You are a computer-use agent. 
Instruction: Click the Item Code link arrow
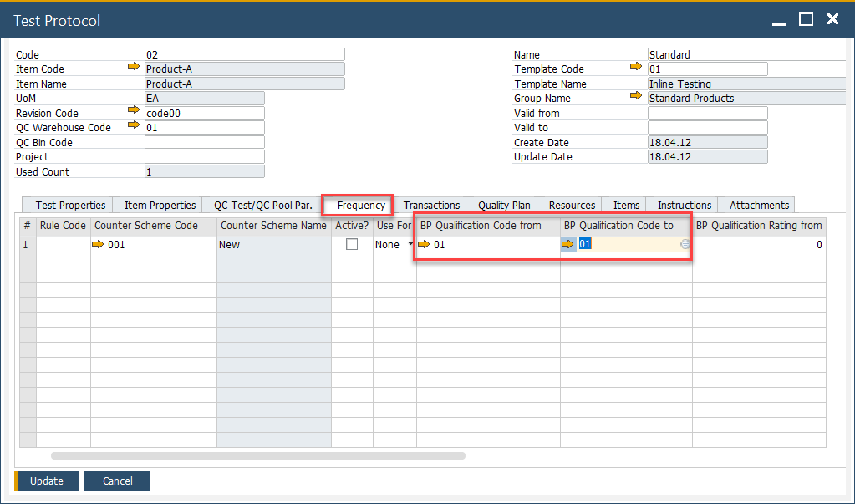point(133,69)
